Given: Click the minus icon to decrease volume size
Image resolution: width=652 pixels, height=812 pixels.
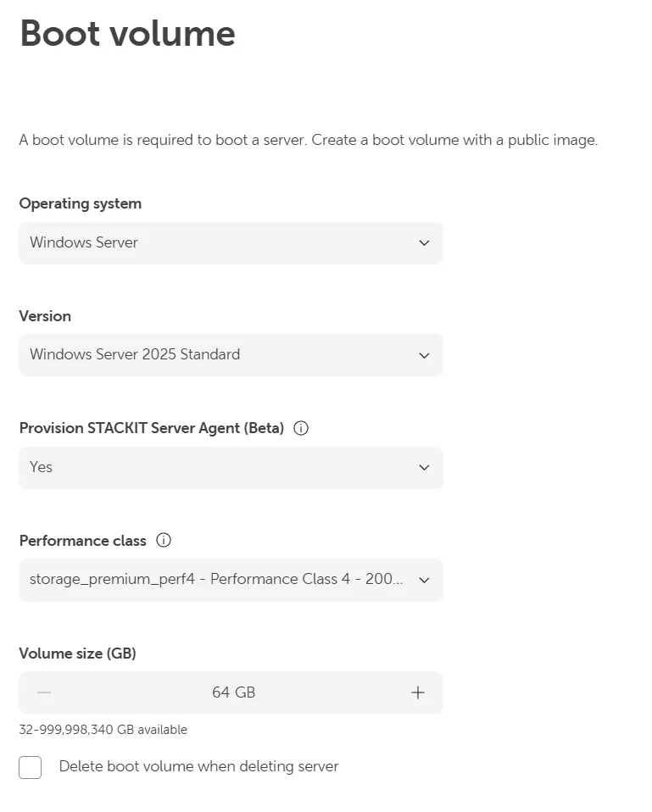Looking at the screenshot, I should coord(42,692).
